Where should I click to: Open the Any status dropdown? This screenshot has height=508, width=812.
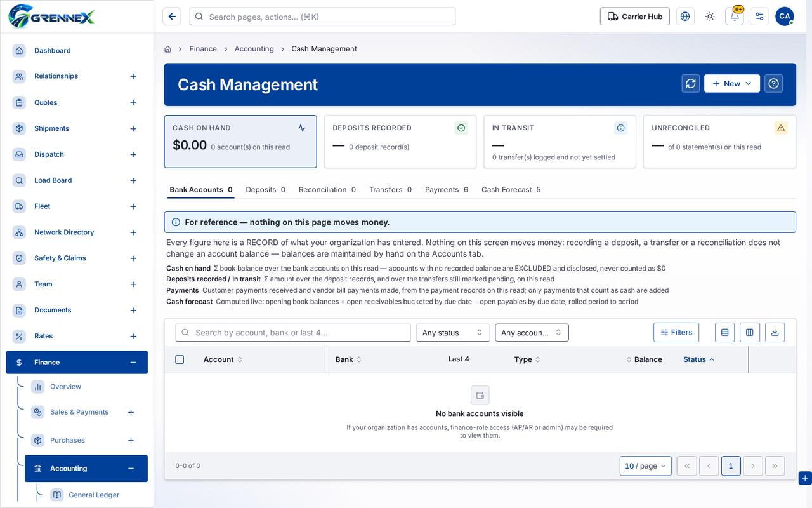tap(452, 333)
